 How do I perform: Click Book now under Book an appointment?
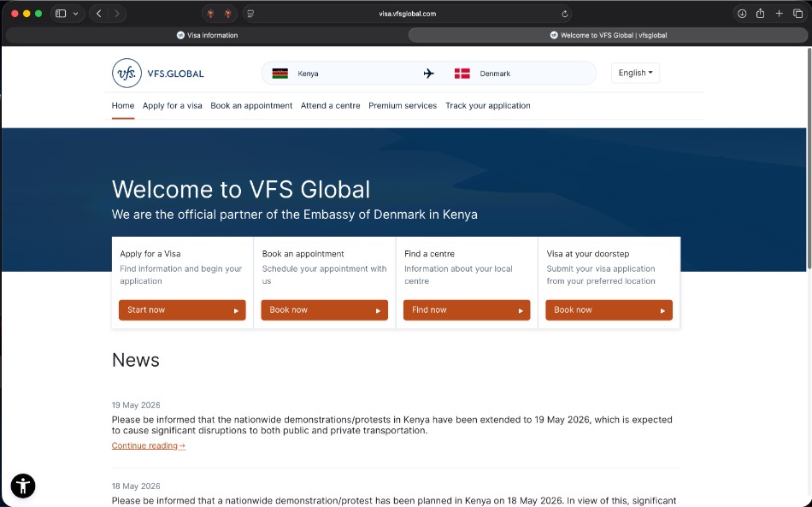click(324, 310)
